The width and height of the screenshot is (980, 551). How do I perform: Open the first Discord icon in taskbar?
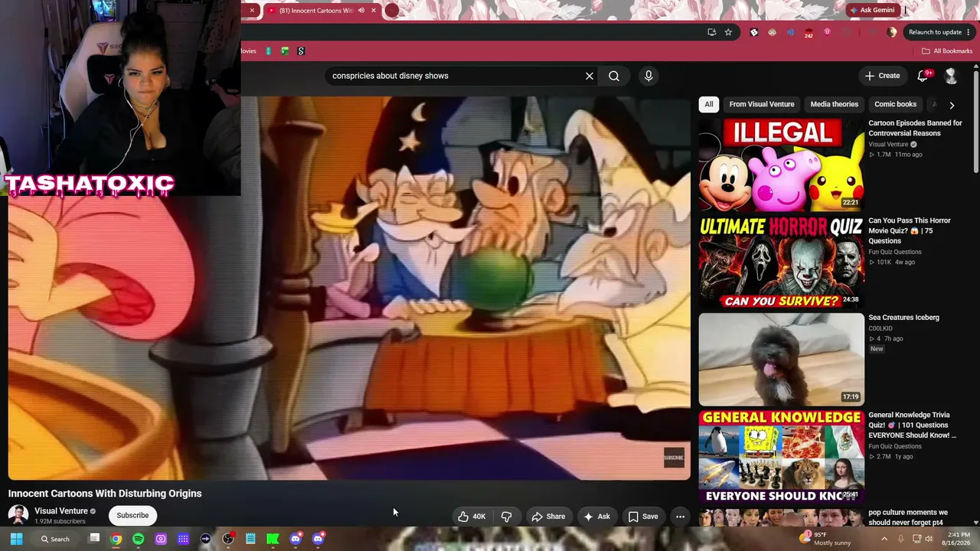click(x=296, y=539)
